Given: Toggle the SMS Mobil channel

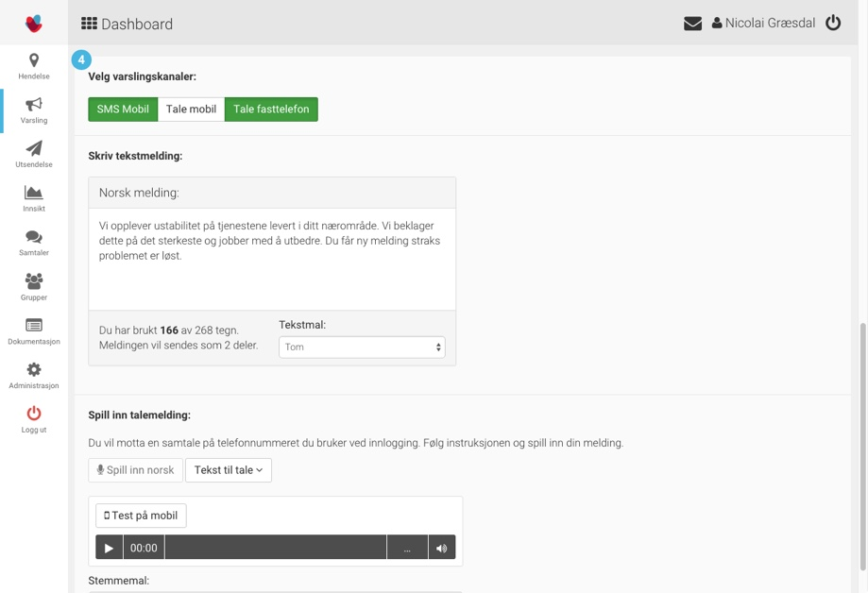Looking at the screenshot, I should click(123, 110).
